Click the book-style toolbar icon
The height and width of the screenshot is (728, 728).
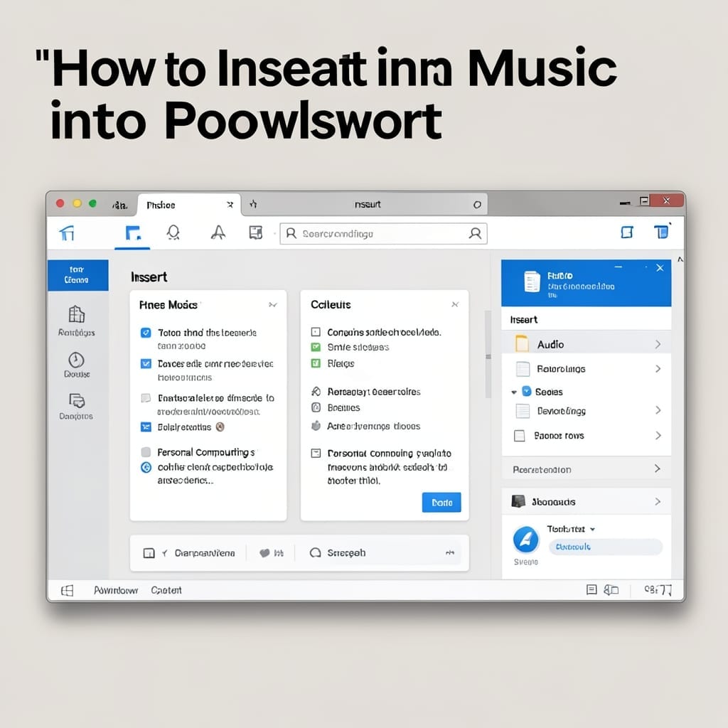click(256, 232)
